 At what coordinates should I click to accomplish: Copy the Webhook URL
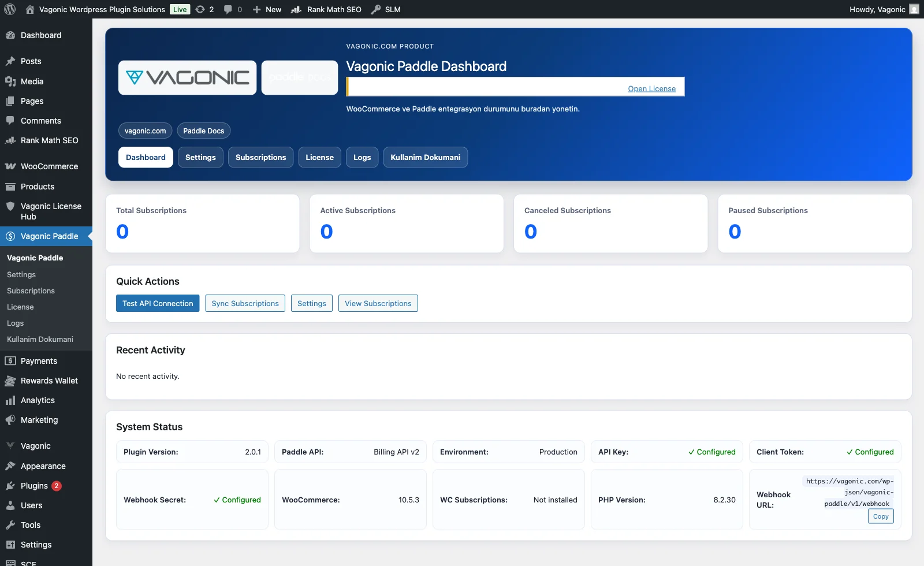(881, 516)
